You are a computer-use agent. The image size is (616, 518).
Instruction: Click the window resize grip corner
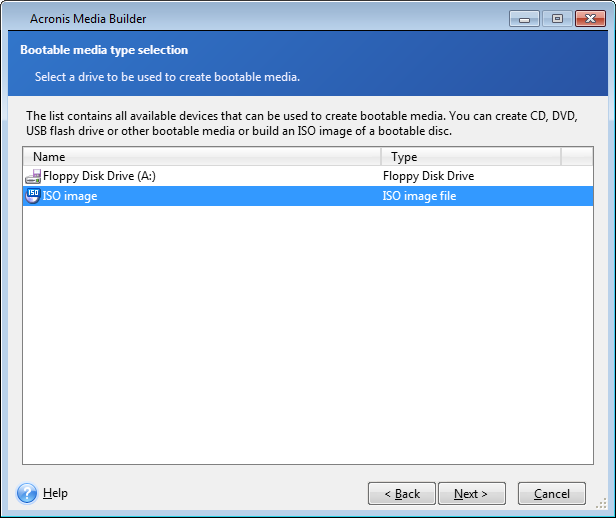(601, 504)
